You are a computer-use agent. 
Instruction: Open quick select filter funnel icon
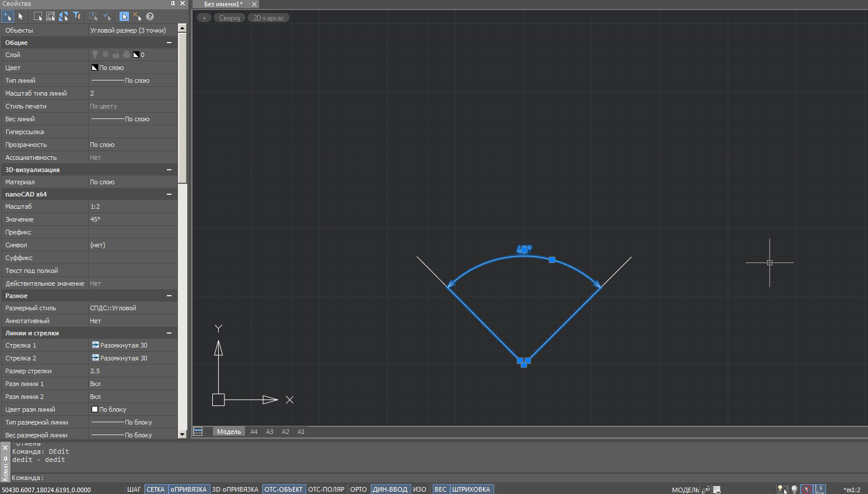[76, 16]
